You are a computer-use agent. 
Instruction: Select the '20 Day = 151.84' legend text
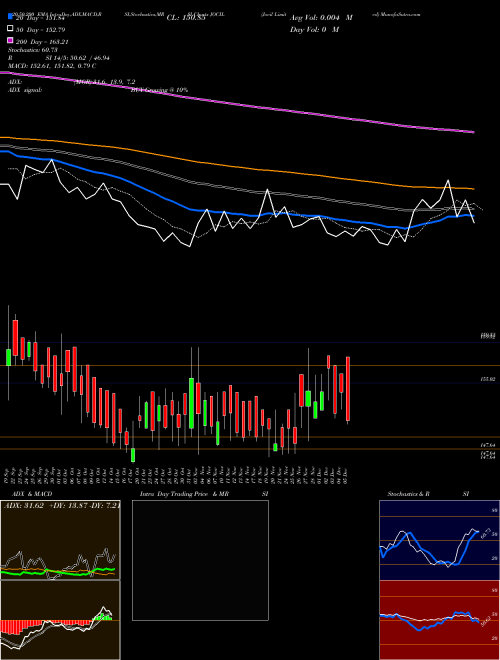point(40,18)
